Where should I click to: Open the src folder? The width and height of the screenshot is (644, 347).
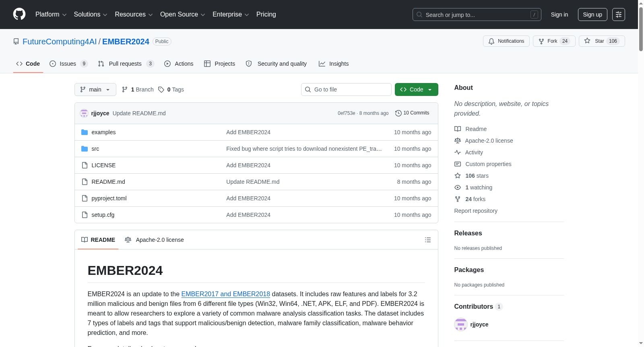[x=95, y=149]
